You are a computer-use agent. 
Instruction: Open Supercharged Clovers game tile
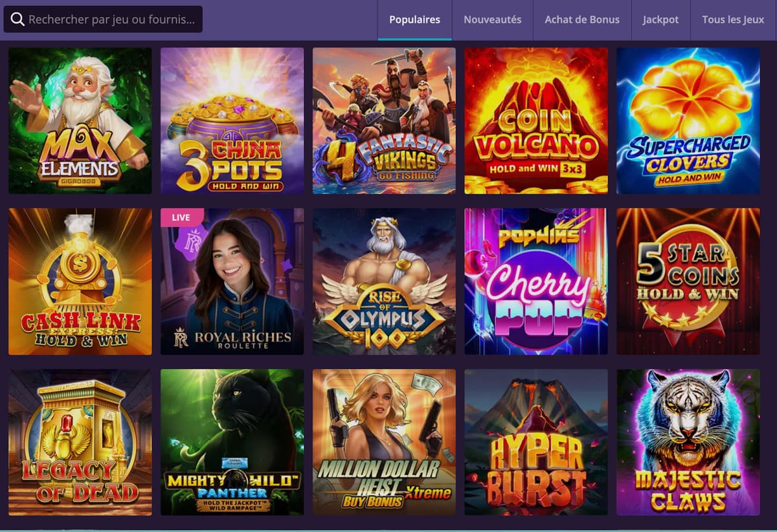tap(688, 120)
